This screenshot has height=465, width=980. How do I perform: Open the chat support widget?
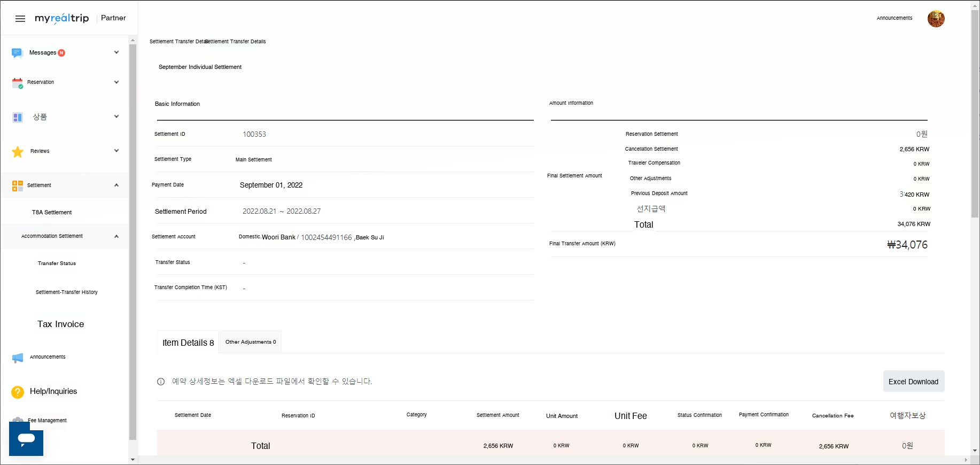pos(26,439)
